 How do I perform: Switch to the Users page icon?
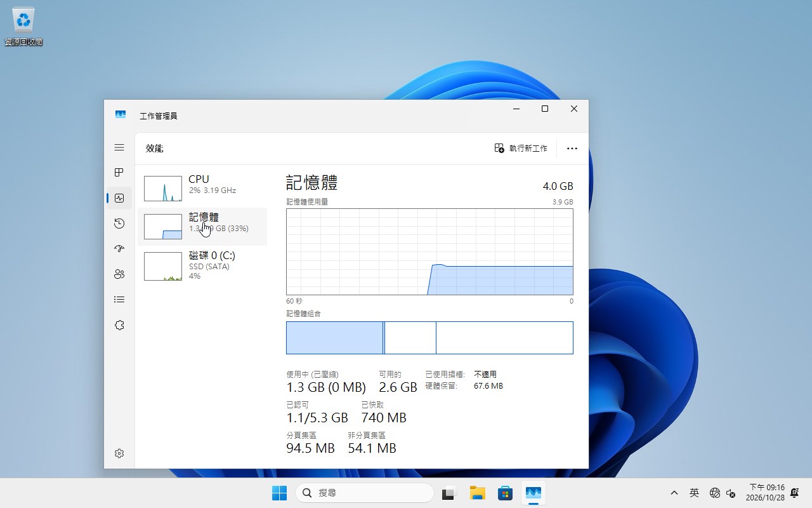tap(119, 274)
